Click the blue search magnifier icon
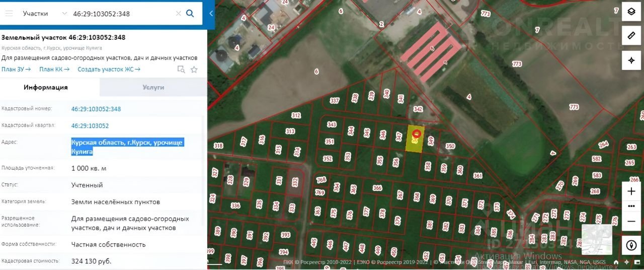The width and height of the screenshot is (644, 270). coord(190,14)
